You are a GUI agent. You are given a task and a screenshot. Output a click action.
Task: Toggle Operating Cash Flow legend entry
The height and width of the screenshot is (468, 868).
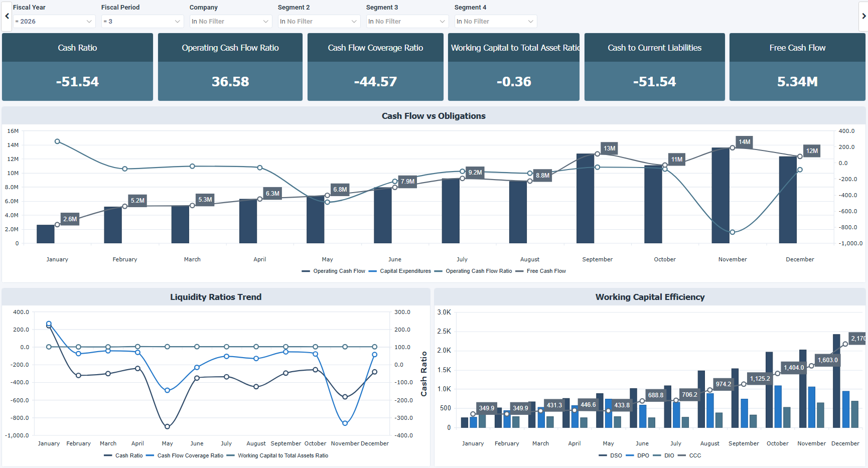(334, 271)
